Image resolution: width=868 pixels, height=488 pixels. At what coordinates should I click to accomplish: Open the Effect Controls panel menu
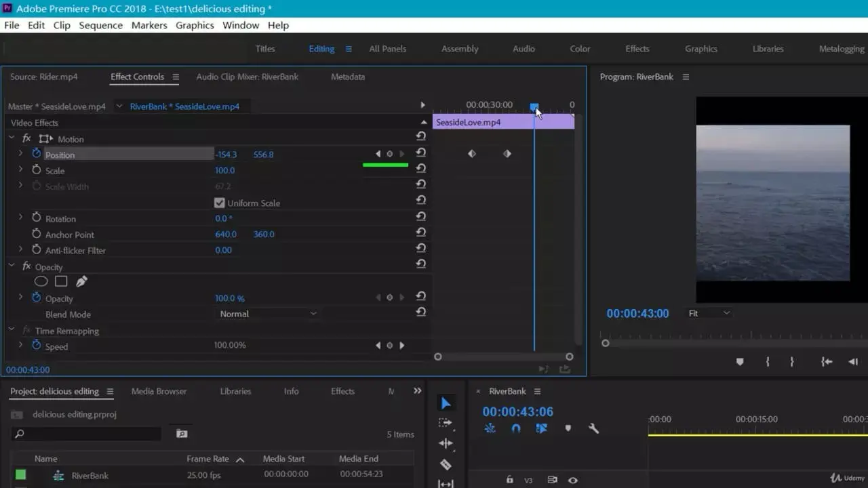click(x=176, y=77)
